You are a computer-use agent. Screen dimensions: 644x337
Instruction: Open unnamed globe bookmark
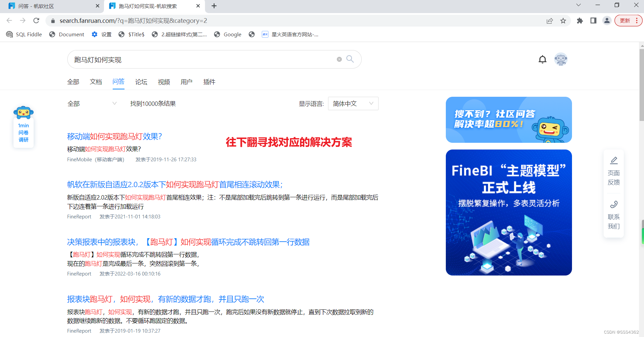point(252,34)
